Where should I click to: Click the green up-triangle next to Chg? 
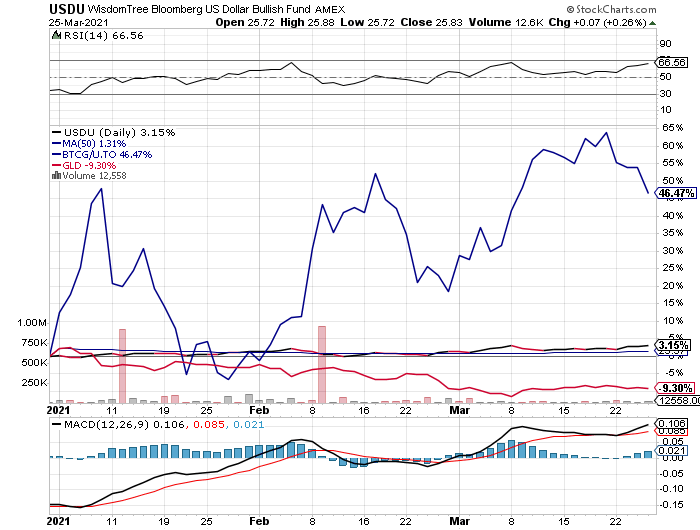[652, 23]
